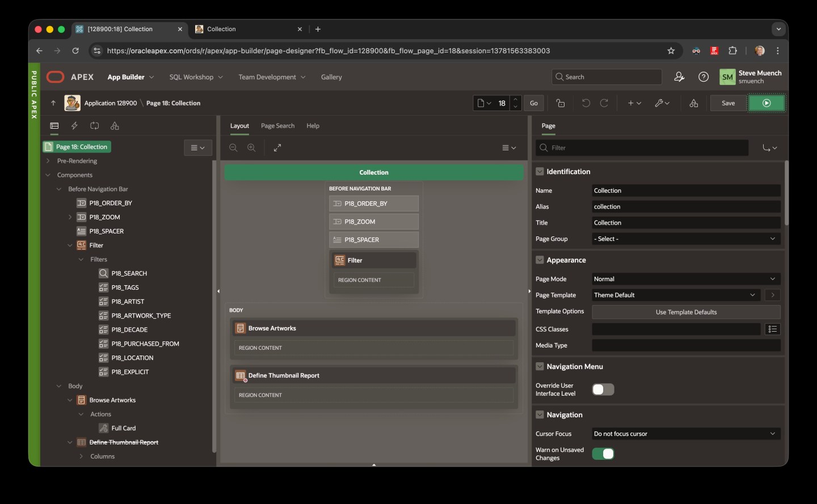Screen dimensions: 817x504
Task: Run the page with the green play button
Action: pyautogui.click(x=767, y=103)
